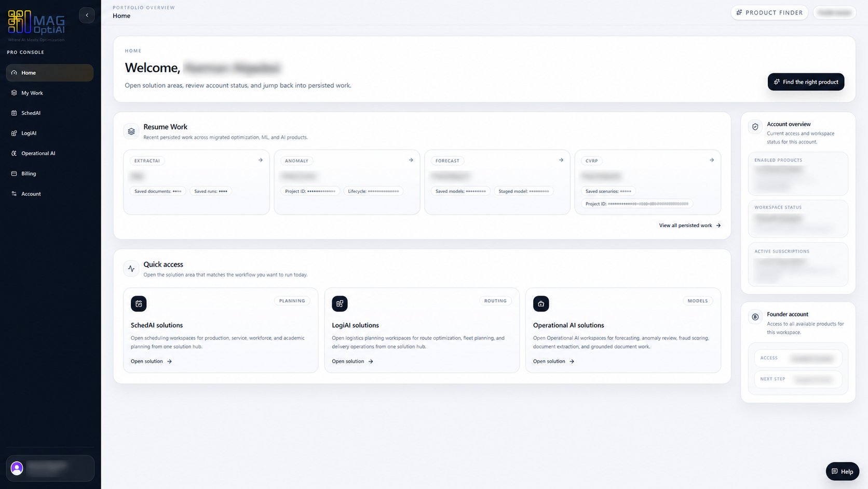Click the EXTRACTAI tag
The image size is (868, 489).
147,161
